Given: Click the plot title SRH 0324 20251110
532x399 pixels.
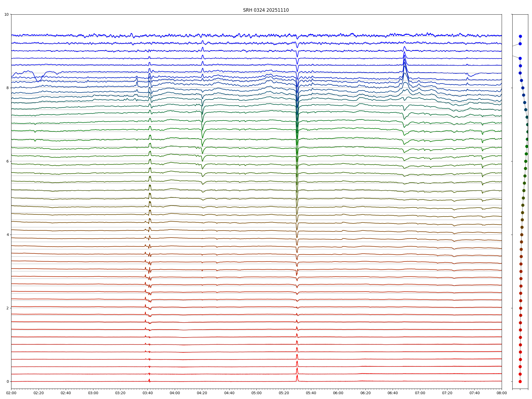Looking at the screenshot, I should click(x=266, y=10).
